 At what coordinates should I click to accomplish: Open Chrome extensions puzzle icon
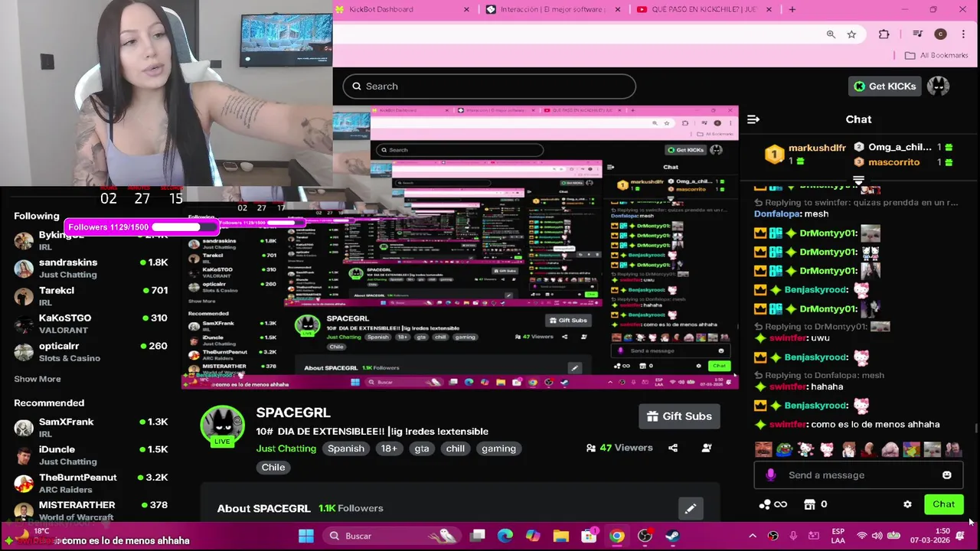pos(884,34)
